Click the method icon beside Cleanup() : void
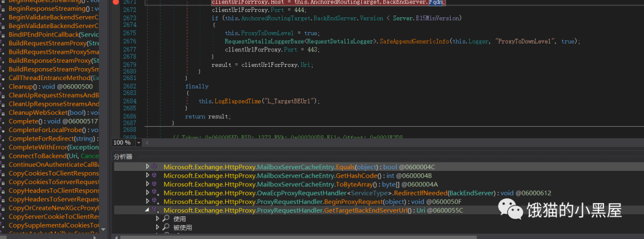The width and height of the screenshot is (644, 239). click(x=2, y=87)
